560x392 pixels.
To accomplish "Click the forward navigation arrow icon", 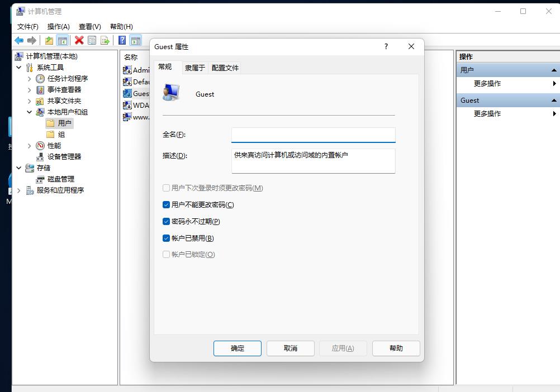I will 31,40.
